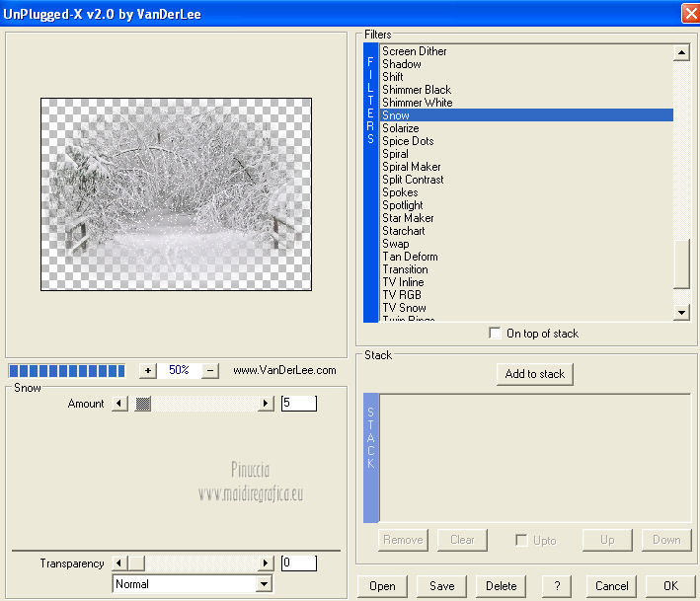Enable the On top of stack checkbox
700x601 pixels.
click(495, 333)
